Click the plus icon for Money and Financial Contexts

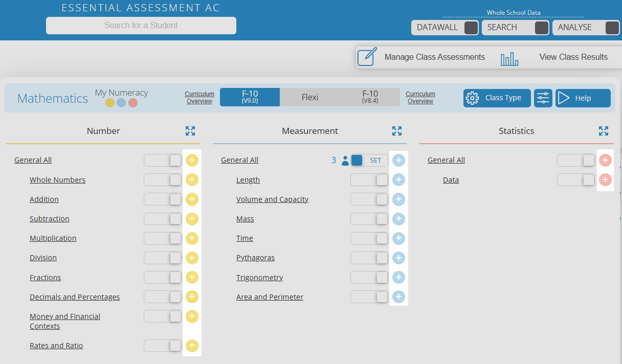pos(192,316)
